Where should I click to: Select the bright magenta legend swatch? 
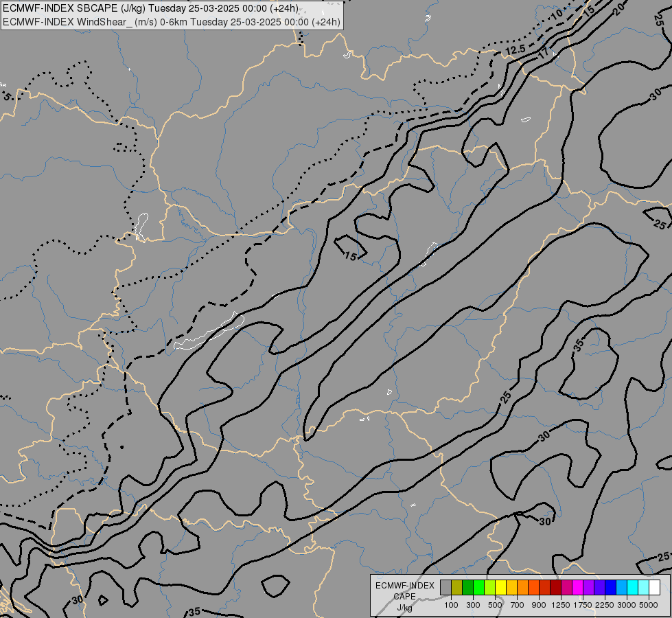pyautogui.click(x=577, y=587)
